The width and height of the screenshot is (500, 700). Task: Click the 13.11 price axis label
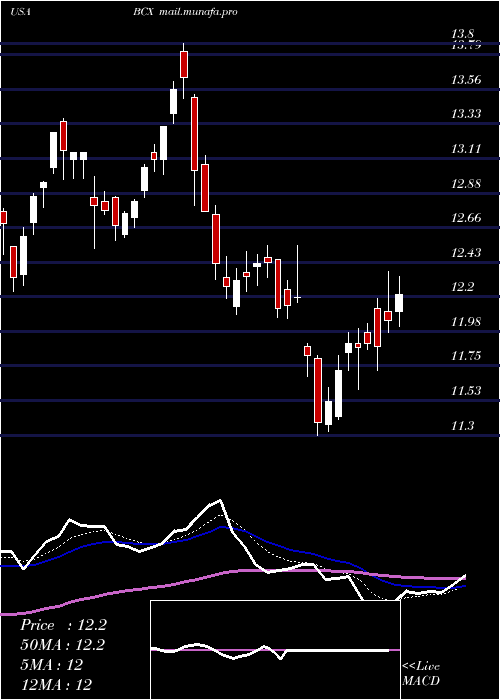466,149
